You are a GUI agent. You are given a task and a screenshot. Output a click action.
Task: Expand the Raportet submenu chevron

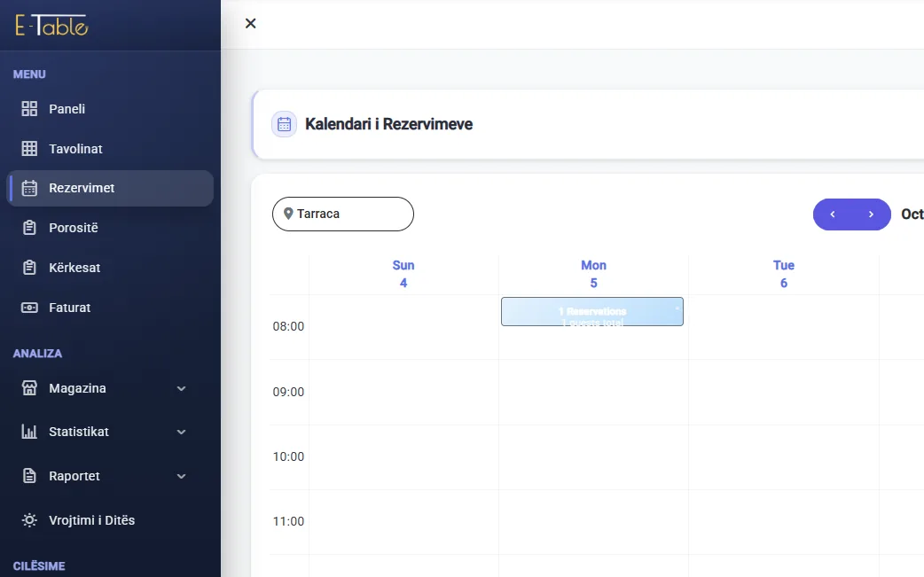point(182,476)
